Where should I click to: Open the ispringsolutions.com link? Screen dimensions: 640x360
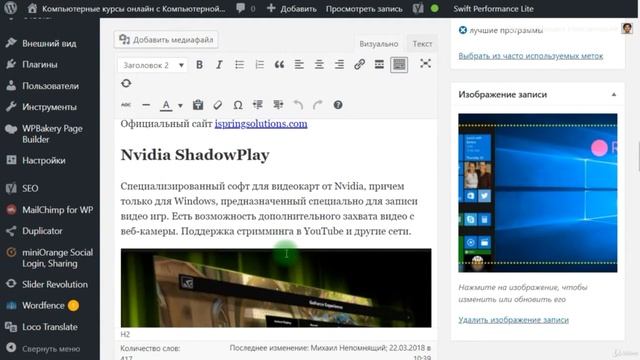pyautogui.click(x=261, y=124)
